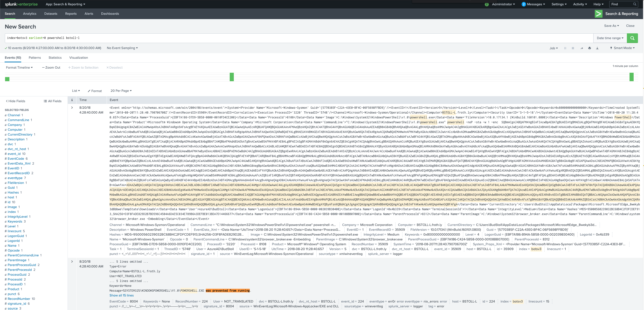Open the Administrator menu
The height and width of the screenshot is (310, 644).
pyautogui.click(x=503, y=4)
